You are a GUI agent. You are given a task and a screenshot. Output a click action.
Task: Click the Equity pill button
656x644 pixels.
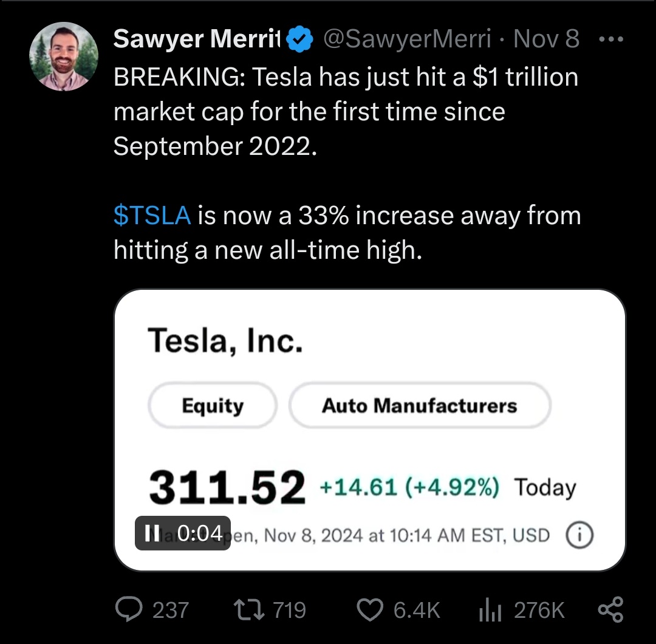(x=213, y=405)
